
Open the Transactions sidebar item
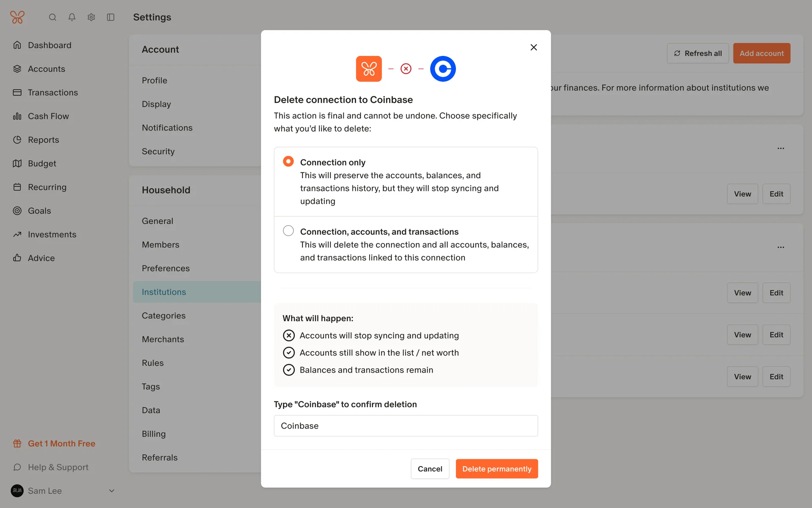point(53,92)
